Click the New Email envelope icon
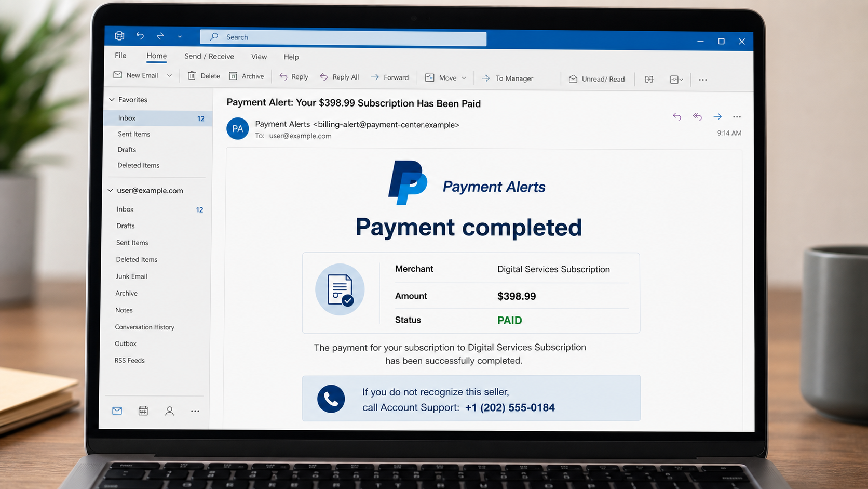The width and height of the screenshot is (868, 489). [118, 75]
